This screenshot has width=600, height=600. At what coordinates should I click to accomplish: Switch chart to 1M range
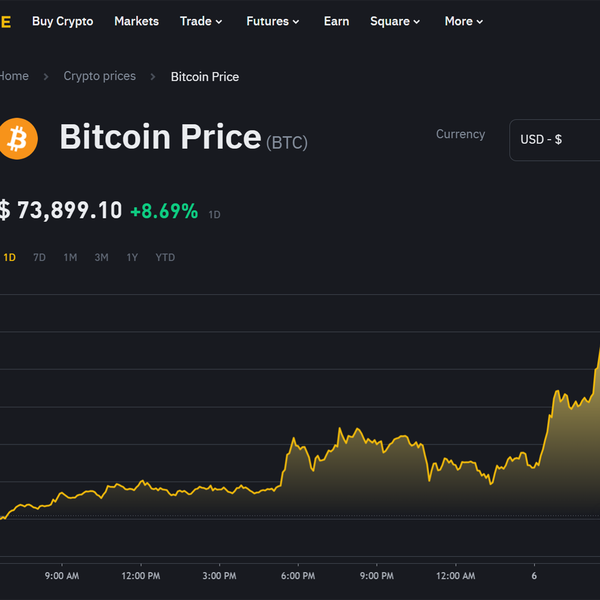pyautogui.click(x=70, y=257)
